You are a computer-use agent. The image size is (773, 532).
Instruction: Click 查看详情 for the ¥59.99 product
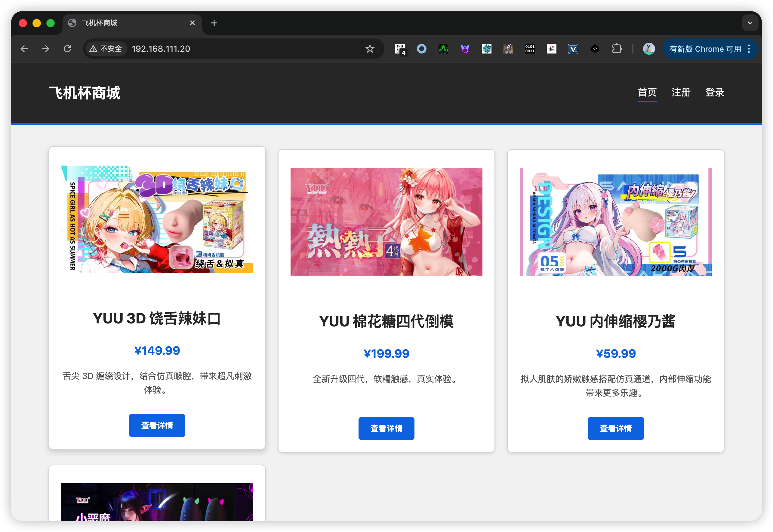[x=615, y=428]
